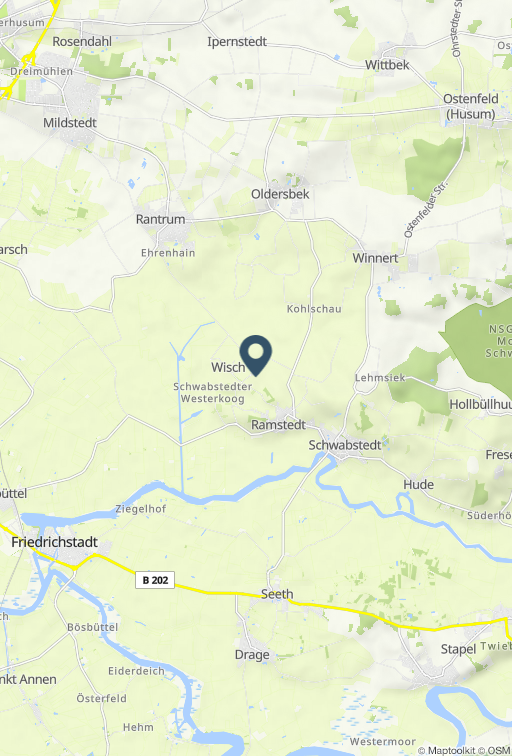Select the Friedrichstadt town label
Image resolution: width=512 pixels, height=756 pixels.
54,542
